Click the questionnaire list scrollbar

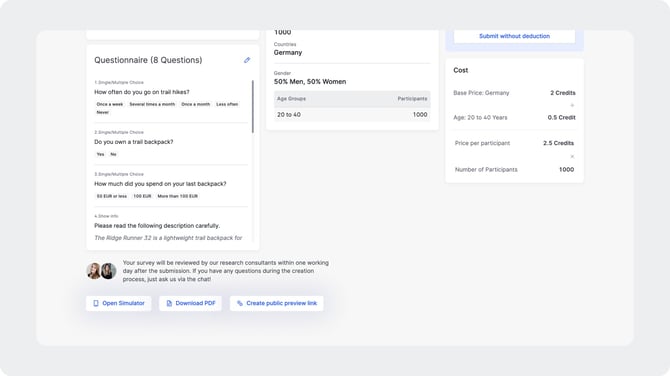pos(253,106)
